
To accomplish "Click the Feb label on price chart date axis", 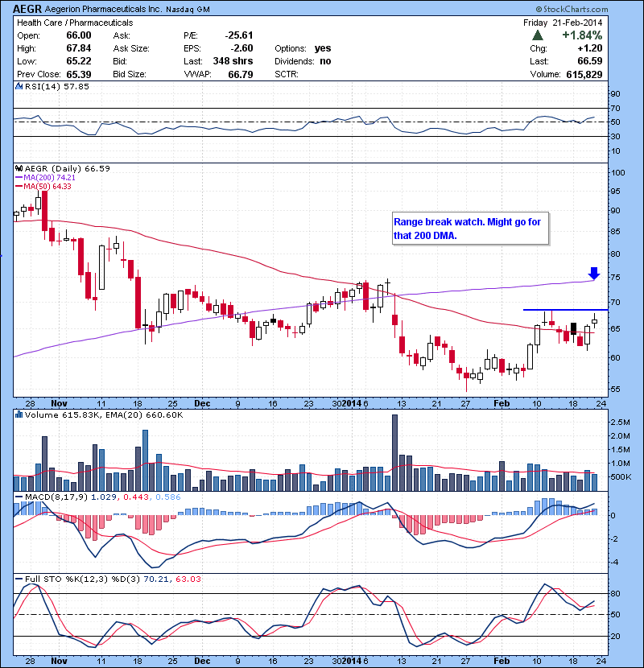I will pos(502,403).
